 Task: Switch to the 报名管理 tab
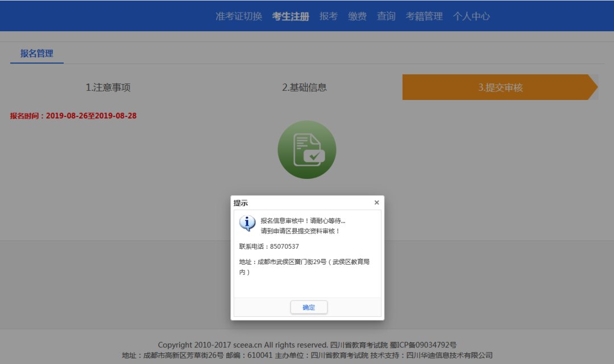click(36, 53)
